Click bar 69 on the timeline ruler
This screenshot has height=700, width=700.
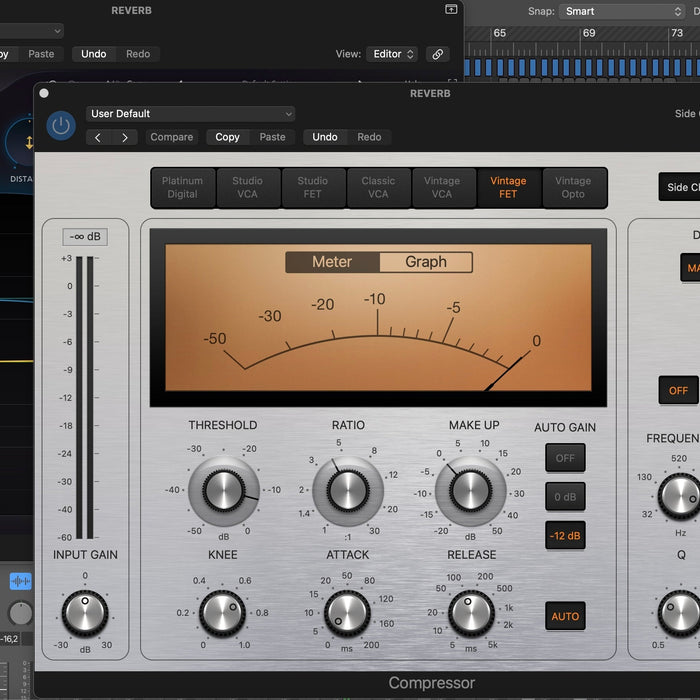589,33
